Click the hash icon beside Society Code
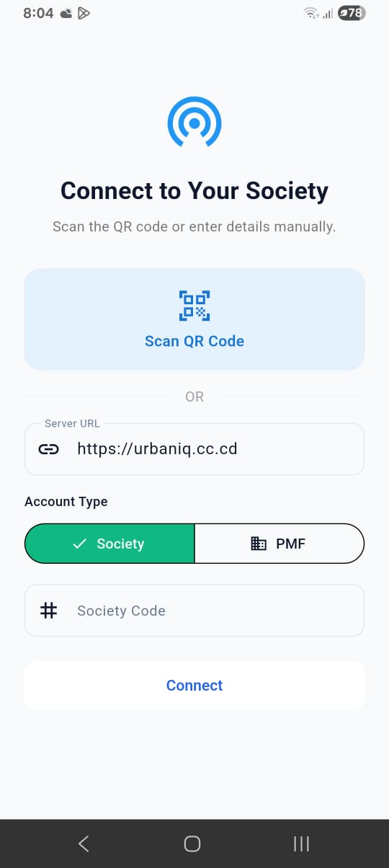Image resolution: width=389 pixels, height=868 pixels. pyautogui.click(x=48, y=611)
